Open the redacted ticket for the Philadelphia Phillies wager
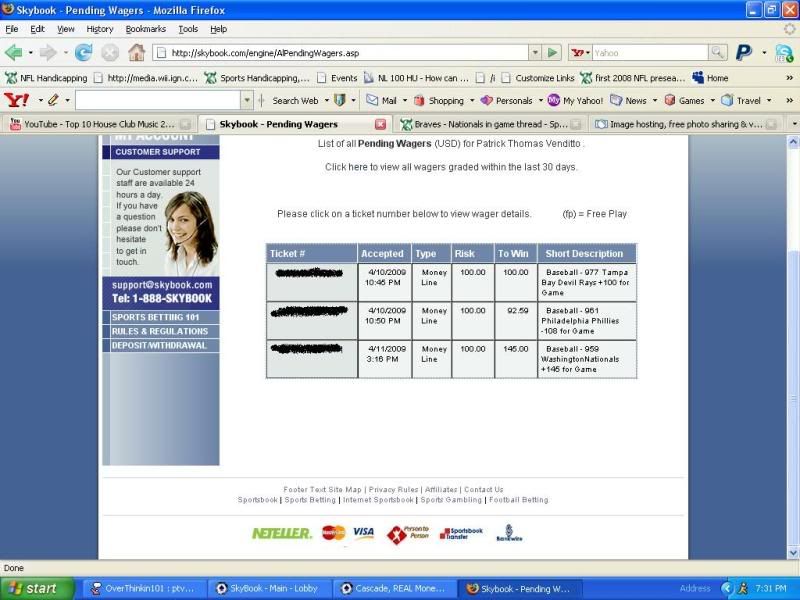The width and height of the screenshot is (800, 600). coord(309,311)
